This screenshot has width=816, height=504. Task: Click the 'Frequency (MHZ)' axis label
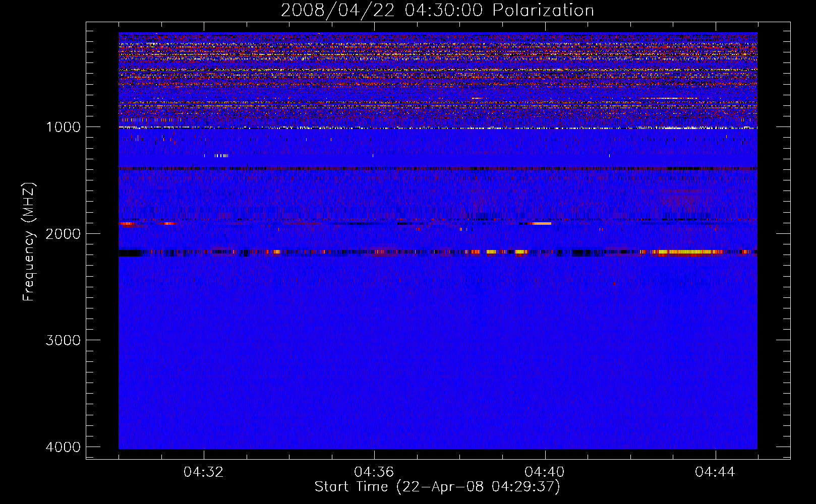coord(28,242)
